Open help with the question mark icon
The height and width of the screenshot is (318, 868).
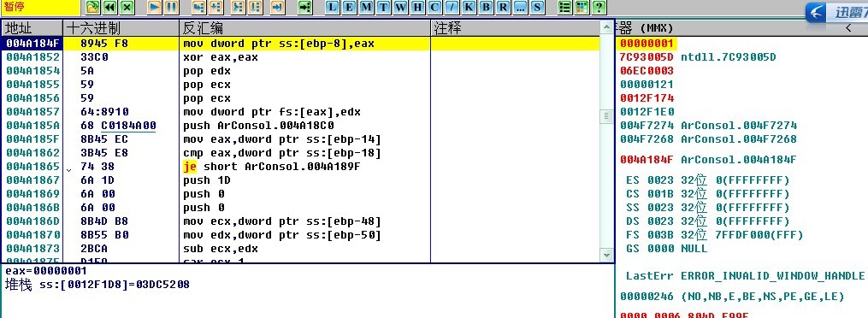tap(599, 7)
